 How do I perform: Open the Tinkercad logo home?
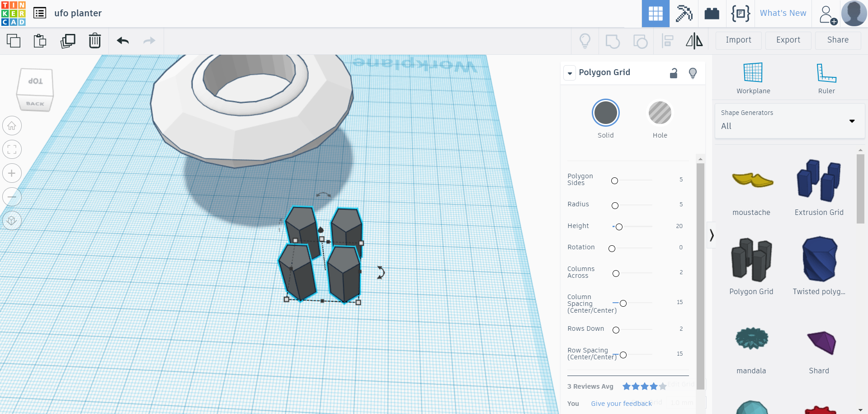[x=14, y=14]
